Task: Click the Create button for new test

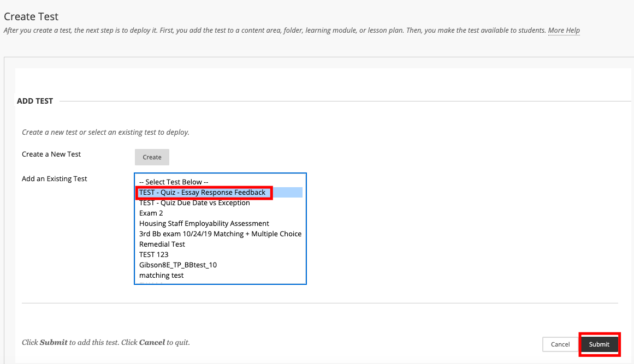Action: click(x=152, y=157)
